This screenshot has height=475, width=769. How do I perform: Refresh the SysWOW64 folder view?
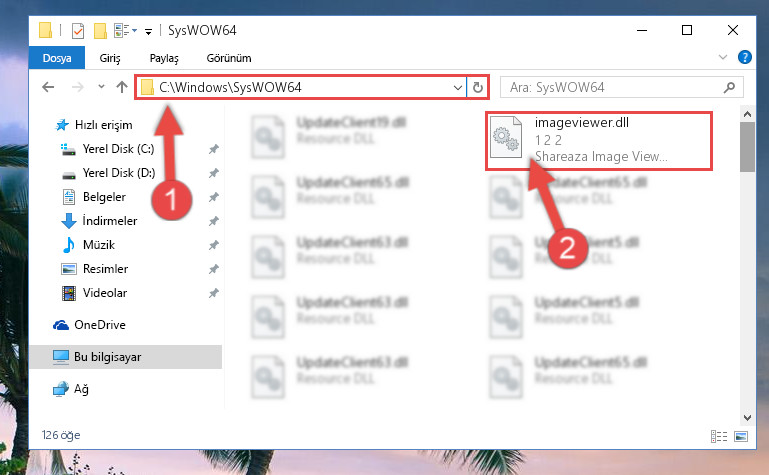(x=478, y=88)
